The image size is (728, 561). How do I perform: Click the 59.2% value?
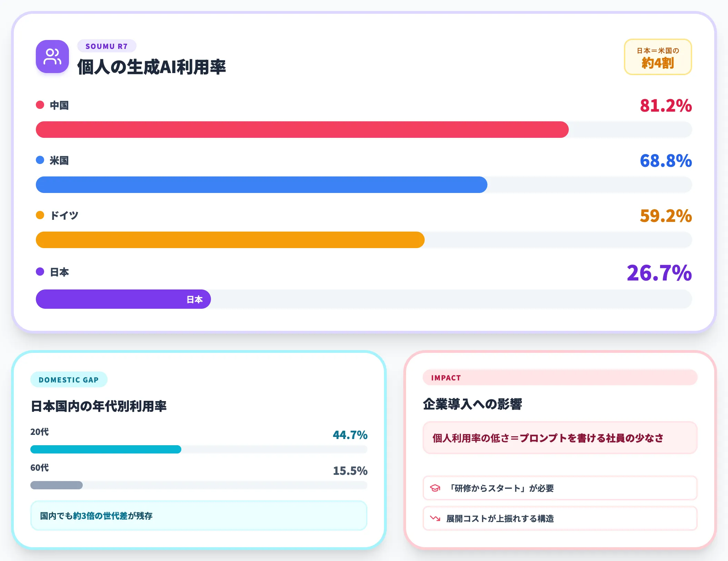pos(666,216)
